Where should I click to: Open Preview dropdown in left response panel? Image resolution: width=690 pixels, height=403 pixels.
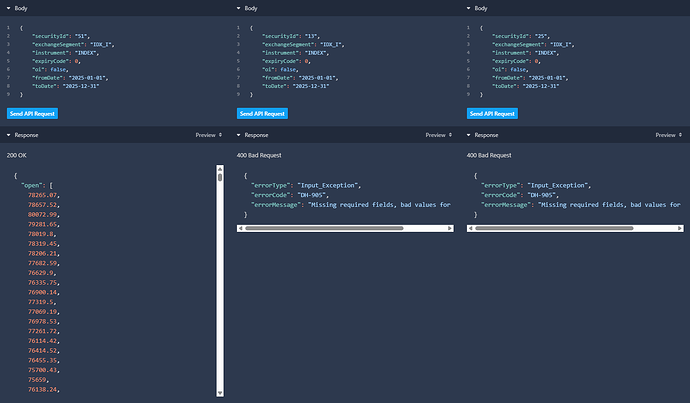click(x=208, y=134)
